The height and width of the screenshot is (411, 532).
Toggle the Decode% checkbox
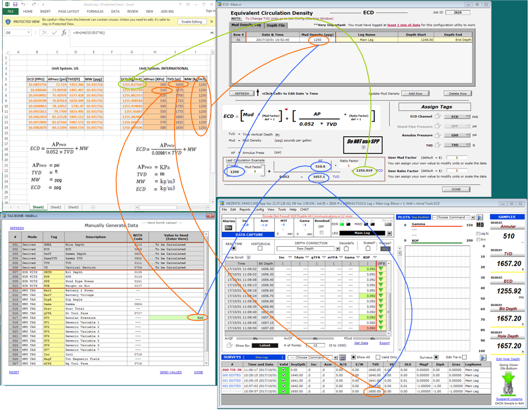pos(346,248)
